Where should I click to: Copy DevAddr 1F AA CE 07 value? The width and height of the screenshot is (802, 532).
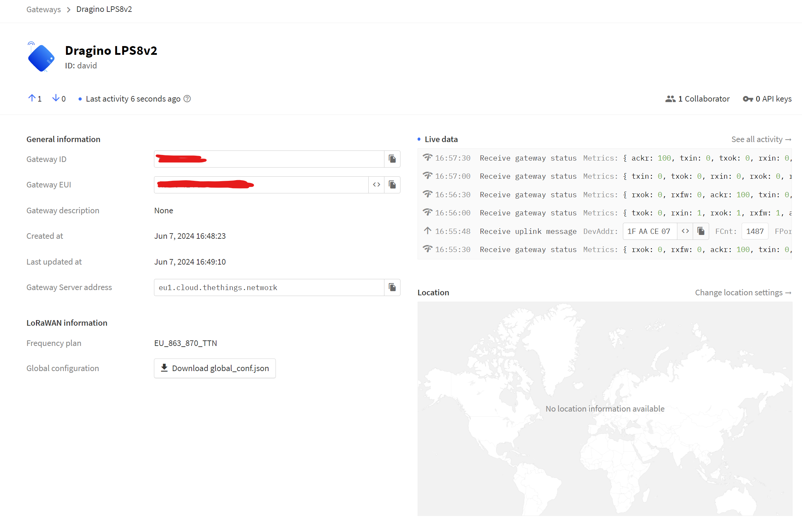pos(701,231)
